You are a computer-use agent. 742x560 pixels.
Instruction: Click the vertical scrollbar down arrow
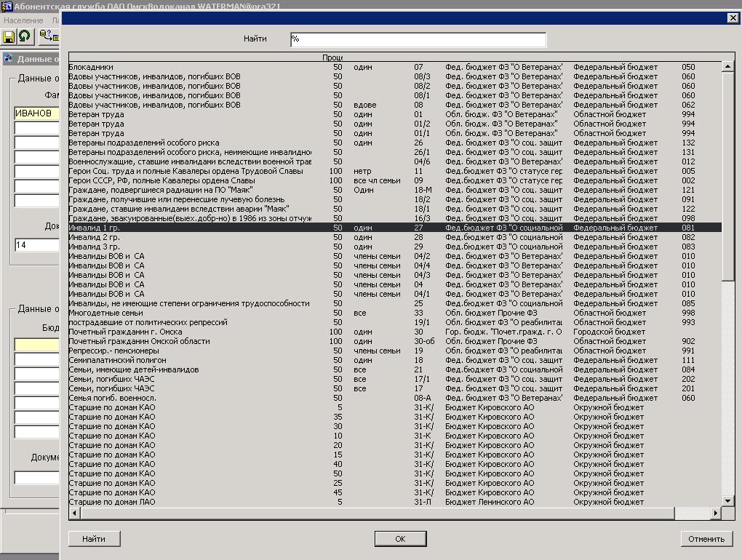[728, 501]
